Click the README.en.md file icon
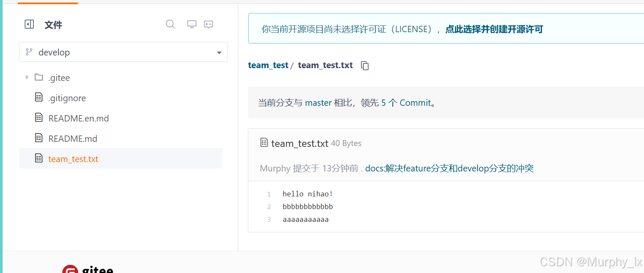The height and width of the screenshot is (273, 644). click(39, 118)
